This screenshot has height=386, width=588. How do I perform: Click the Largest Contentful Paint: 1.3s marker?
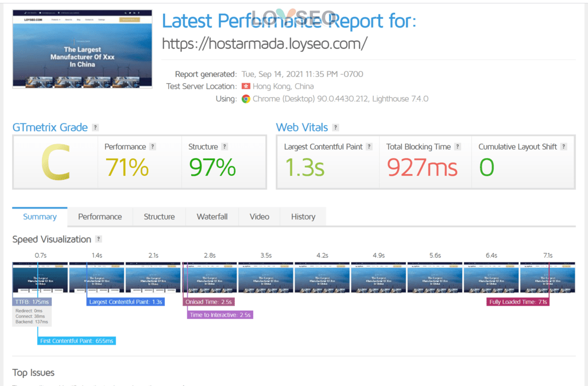coord(126,302)
